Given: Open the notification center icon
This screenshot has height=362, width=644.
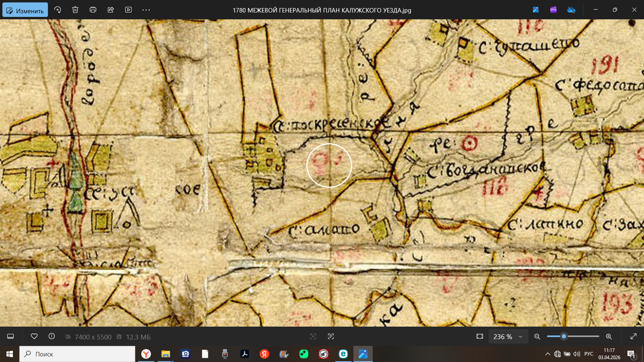Looking at the screenshot, I should 631,354.
